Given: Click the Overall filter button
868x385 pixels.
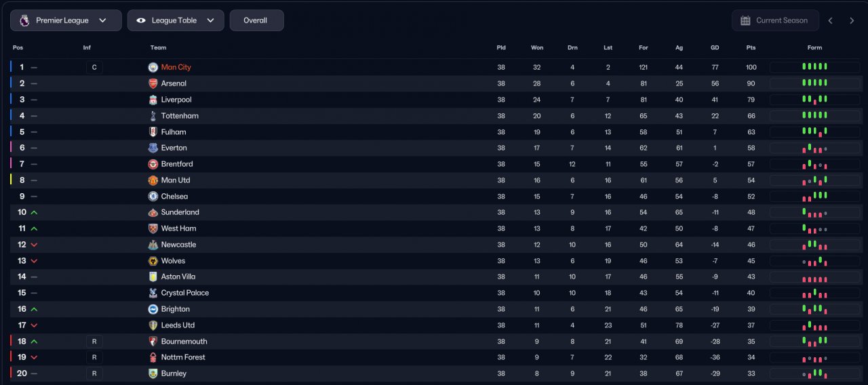Looking at the screenshot, I should point(256,20).
